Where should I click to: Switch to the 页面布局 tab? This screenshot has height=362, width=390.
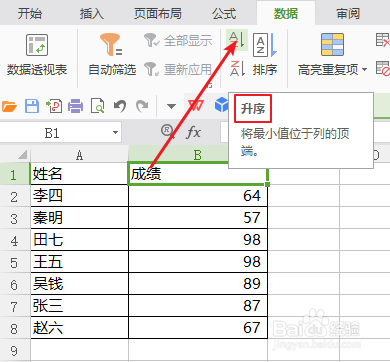click(x=158, y=14)
